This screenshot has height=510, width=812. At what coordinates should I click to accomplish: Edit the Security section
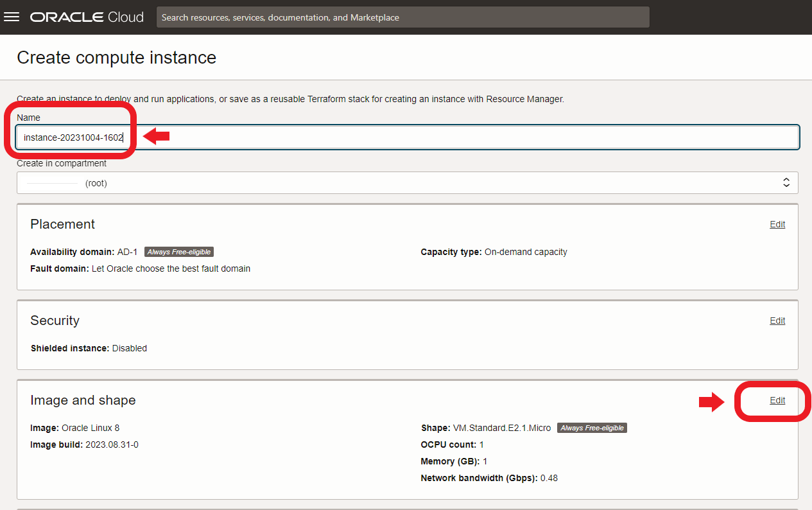point(777,321)
